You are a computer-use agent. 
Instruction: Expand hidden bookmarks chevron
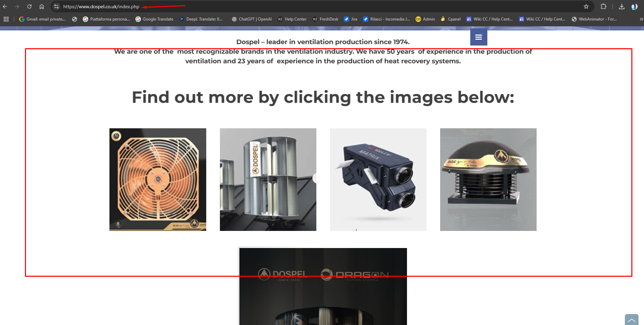pyautogui.click(x=641, y=19)
